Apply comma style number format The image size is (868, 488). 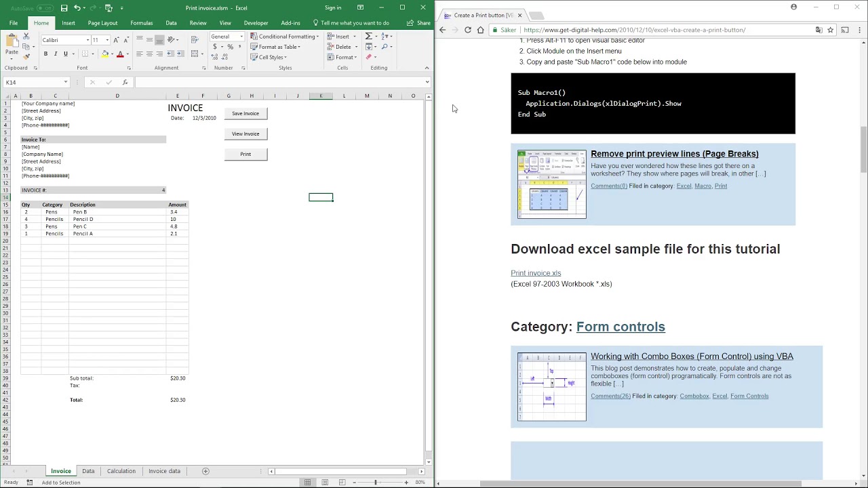click(x=239, y=47)
